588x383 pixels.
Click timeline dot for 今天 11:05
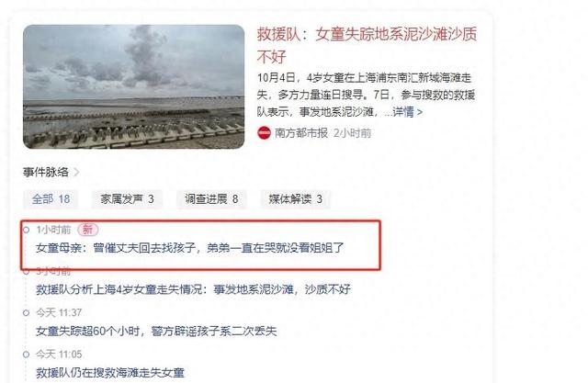(26, 355)
